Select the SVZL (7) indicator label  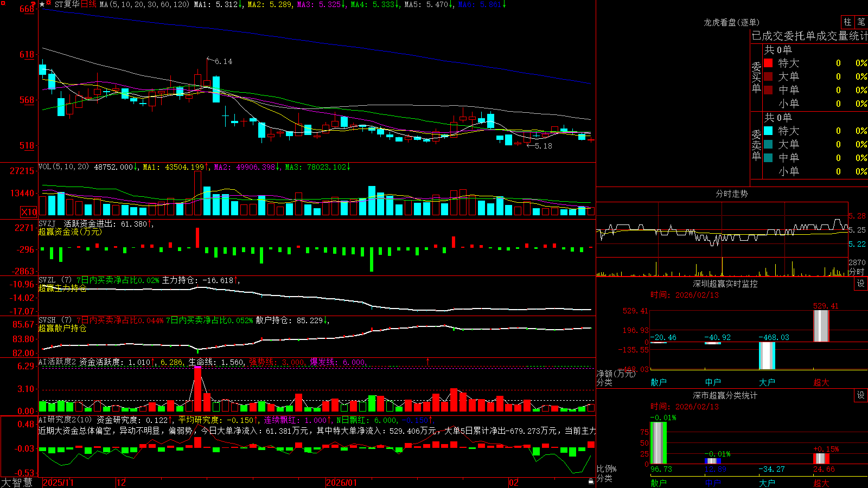55,280
